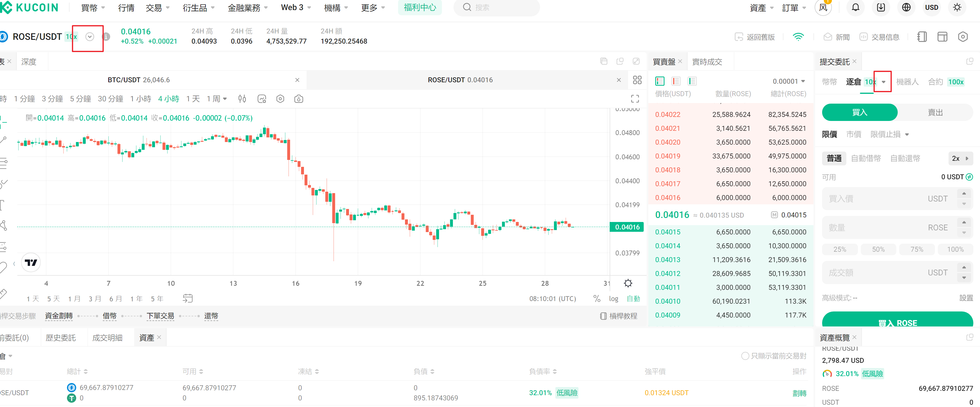This screenshot has width=980, height=407.
Task: Enter fullscreen chart mode
Action: click(635, 99)
